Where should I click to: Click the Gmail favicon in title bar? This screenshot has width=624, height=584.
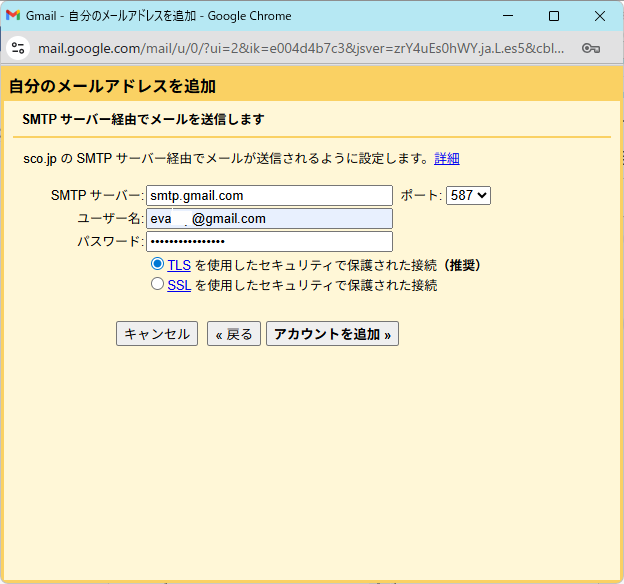point(13,15)
